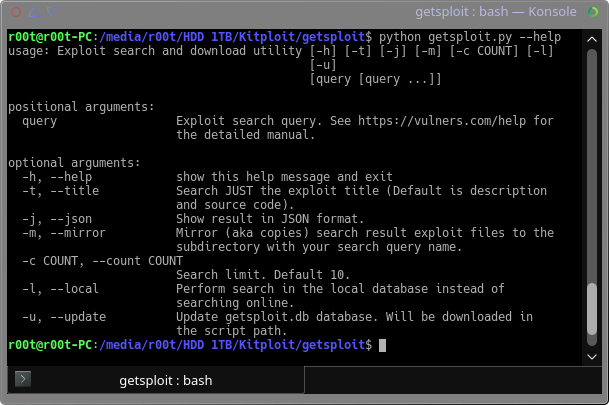The height and width of the screenshot is (405, 609).
Task: Click the '-j, --json' option text
Action: pos(57,219)
